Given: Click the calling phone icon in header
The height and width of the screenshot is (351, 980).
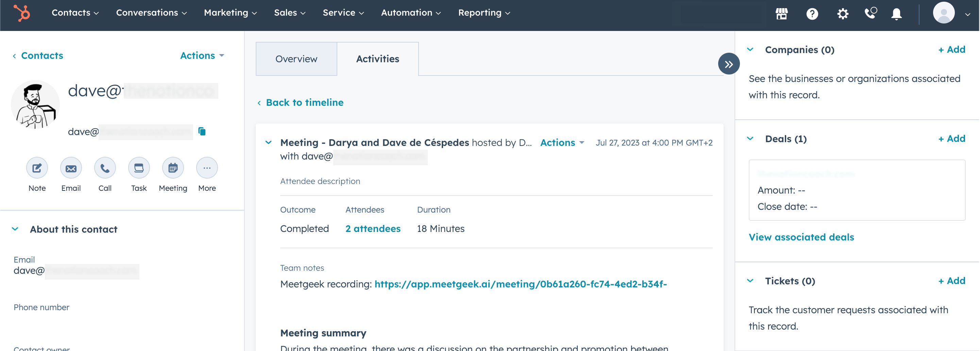Looking at the screenshot, I should pyautogui.click(x=871, y=13).
